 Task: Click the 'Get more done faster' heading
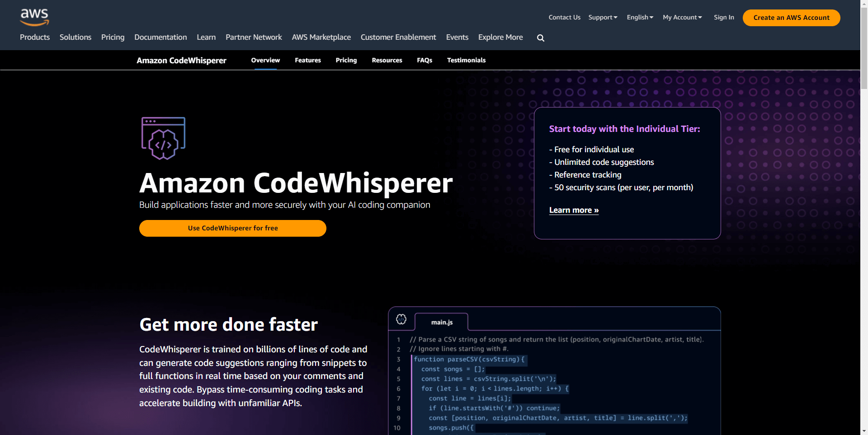228,325
